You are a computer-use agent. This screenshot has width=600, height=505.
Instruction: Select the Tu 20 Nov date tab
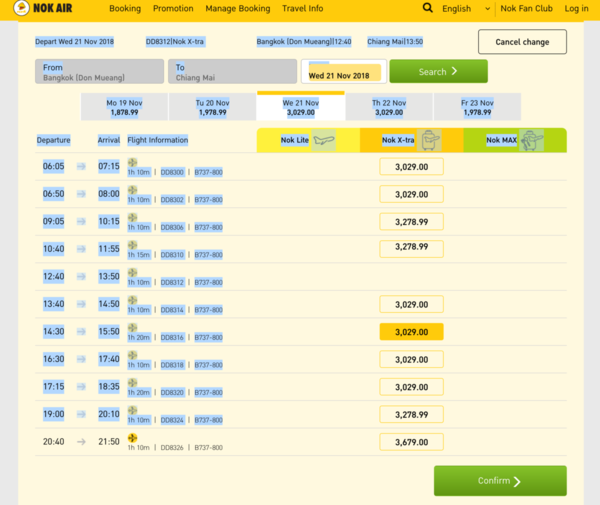click(212, 107)
